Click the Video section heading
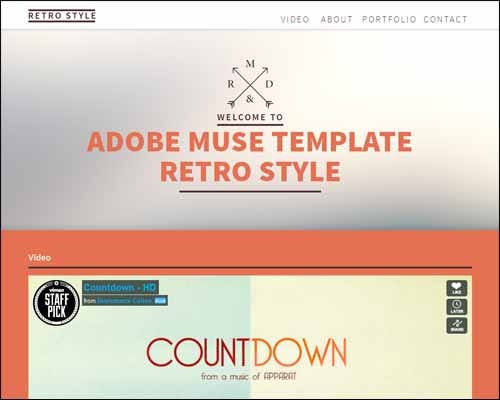The image size is (500, 400). click(x=39, y=258)
